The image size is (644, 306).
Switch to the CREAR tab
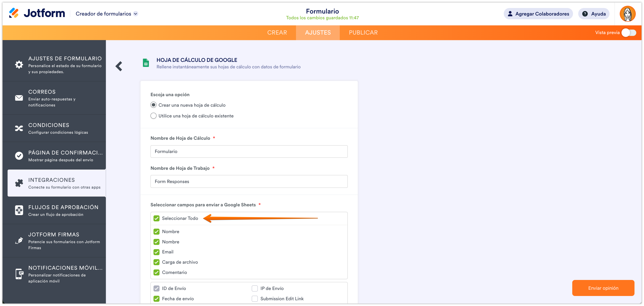(277, 33)
